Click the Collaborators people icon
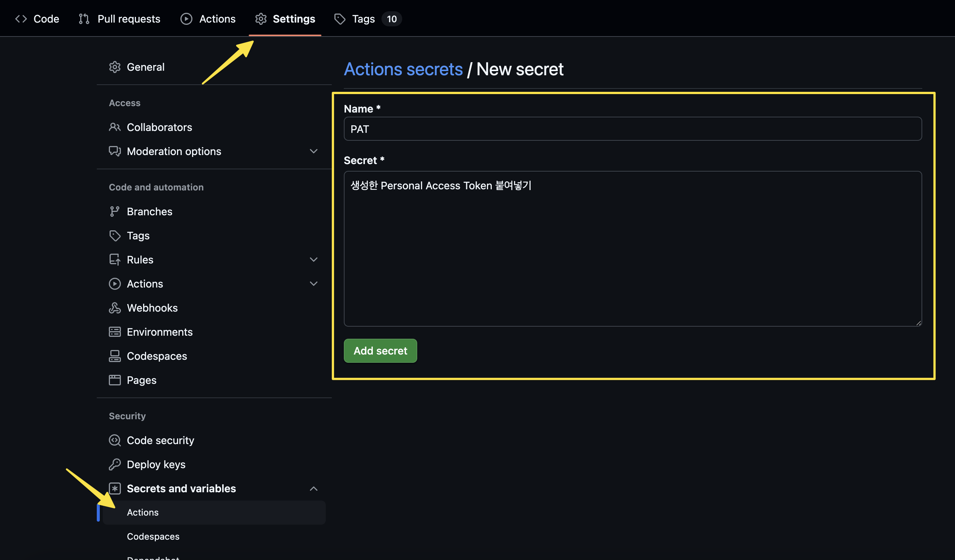 coord(114,127)
